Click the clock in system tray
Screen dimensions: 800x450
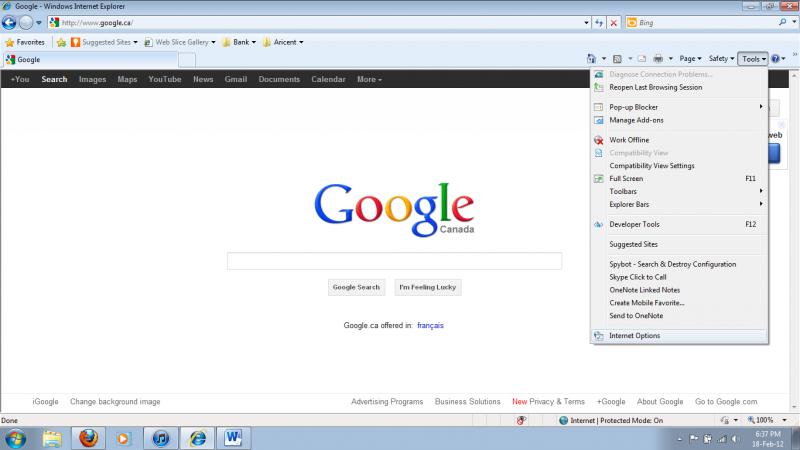point(767,439)
